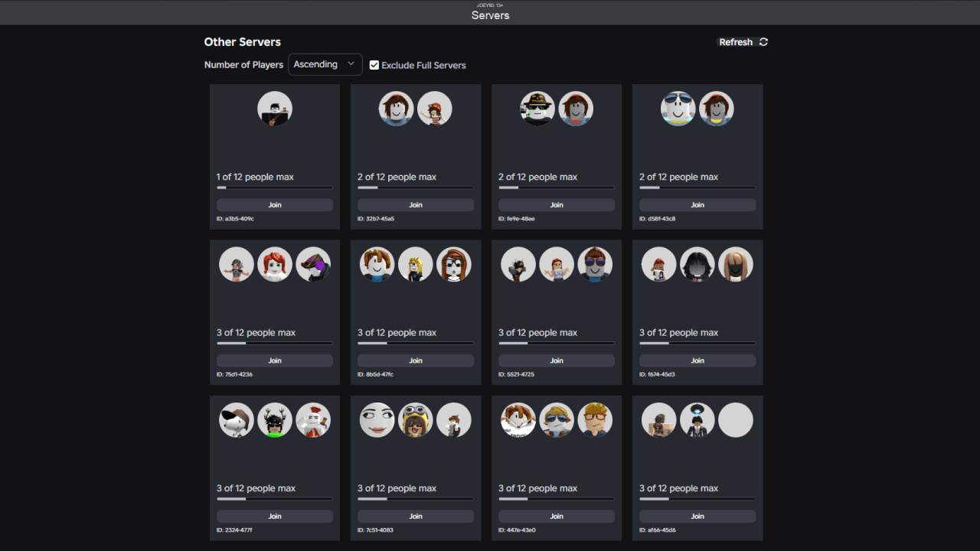Image resolution: width=980 pixels, height=551 pixels.
Task: Click the player capacity bar of server 5521-4725
Action: pyautogui.click(x=557, y=343)
